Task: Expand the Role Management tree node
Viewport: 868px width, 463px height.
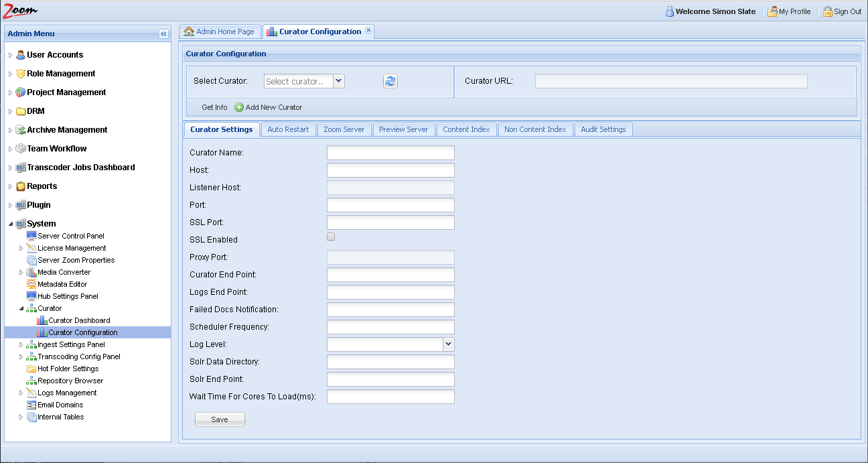Action: [10, 74]
